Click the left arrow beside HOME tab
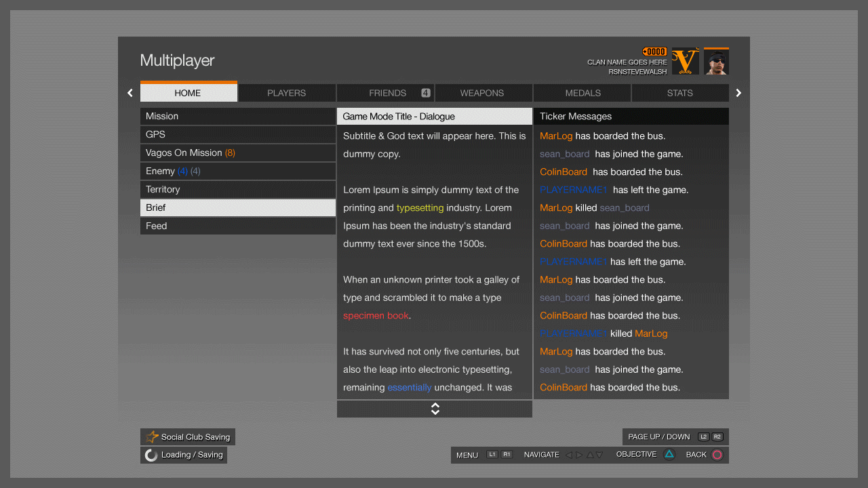The image size is (868, 488). (130, 93)
